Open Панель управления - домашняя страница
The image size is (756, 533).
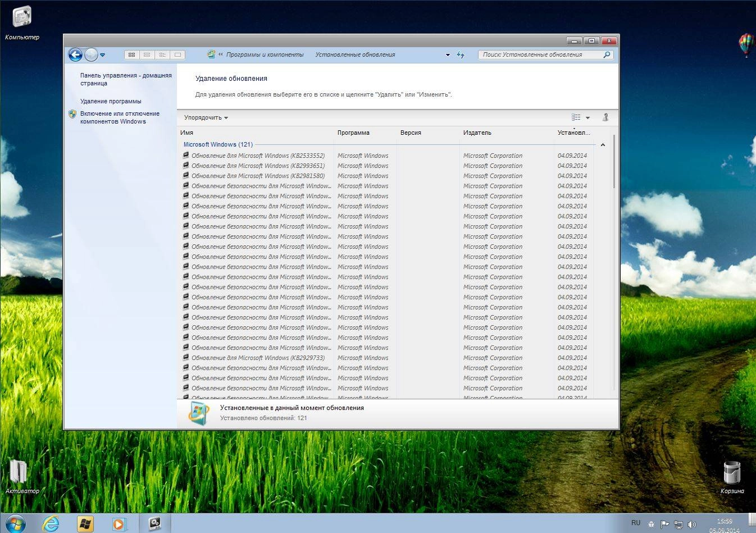click(x=126, y=79)
